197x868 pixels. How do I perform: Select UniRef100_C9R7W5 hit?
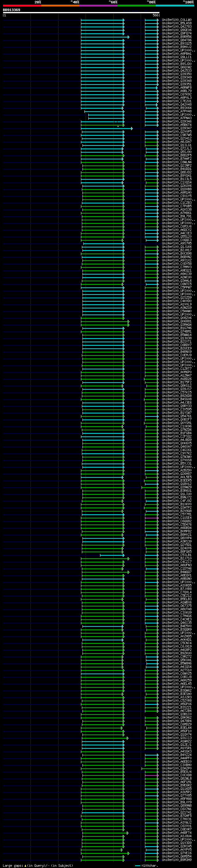(177, 135)
